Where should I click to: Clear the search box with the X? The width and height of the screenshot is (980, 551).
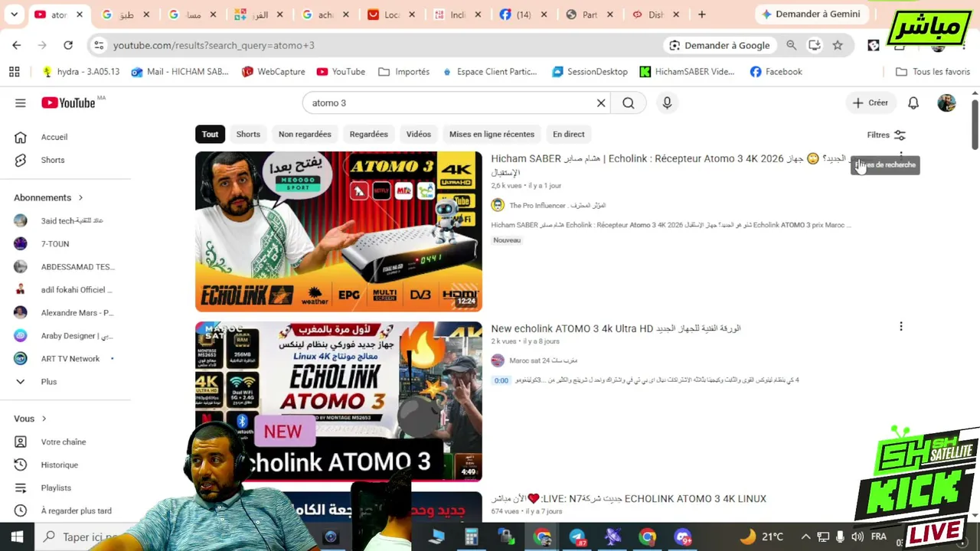(x=601, y=103)
